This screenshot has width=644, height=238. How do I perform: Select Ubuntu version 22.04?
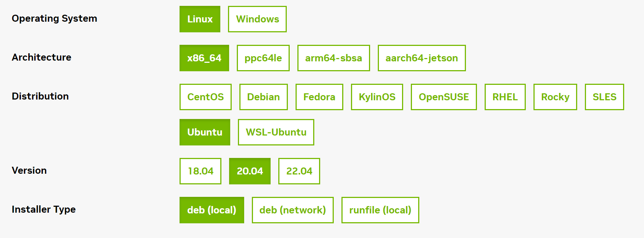pyautogui.click(x=299, y=171)
